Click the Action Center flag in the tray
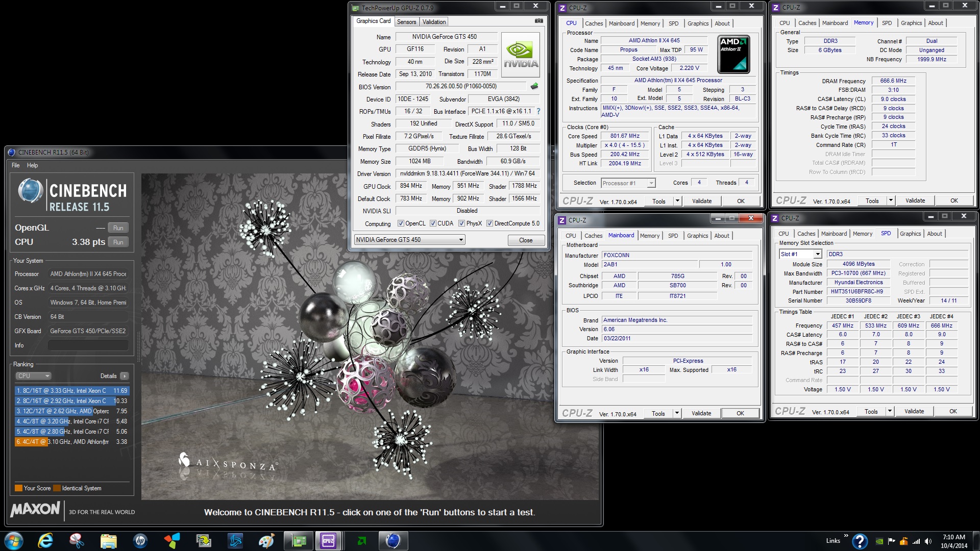 point(892,541)
